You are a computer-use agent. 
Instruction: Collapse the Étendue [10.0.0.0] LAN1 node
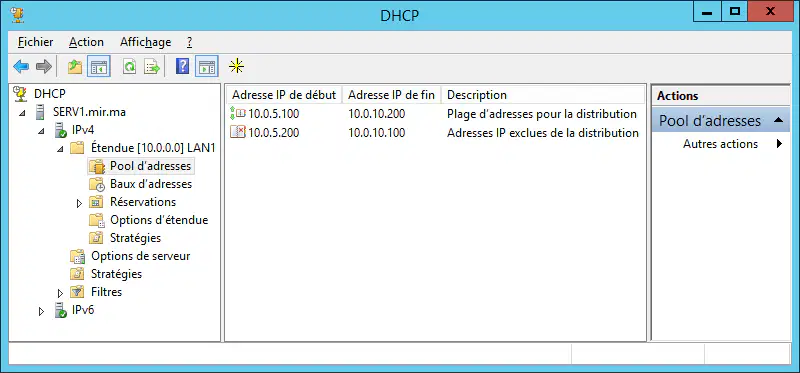pos(60,149)
